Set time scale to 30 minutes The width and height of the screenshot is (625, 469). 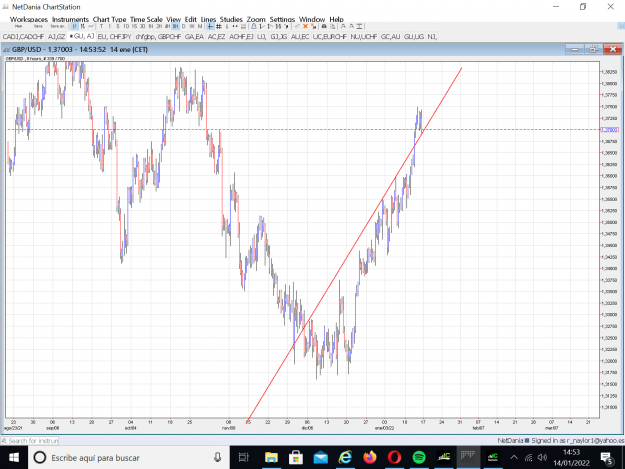click(142, 26)
